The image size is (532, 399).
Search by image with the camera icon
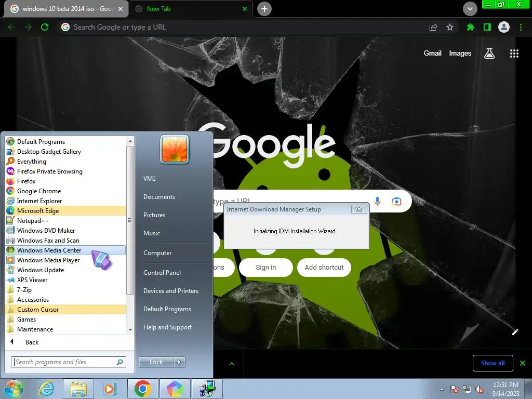tap(396, 201)
